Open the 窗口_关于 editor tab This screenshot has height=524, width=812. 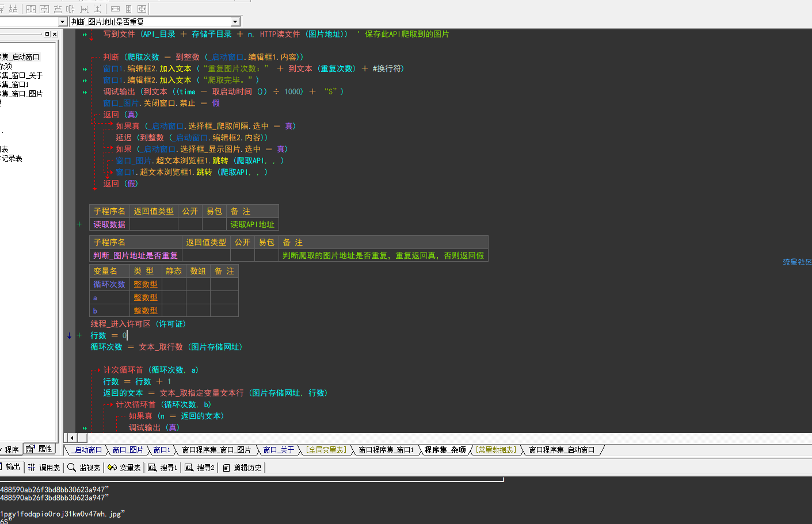[x=279, y=450]
